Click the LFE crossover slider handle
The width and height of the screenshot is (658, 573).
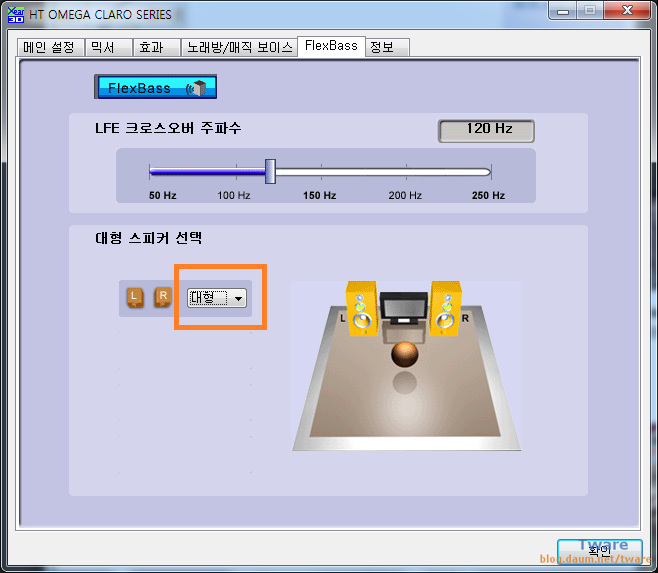(270, 171)
